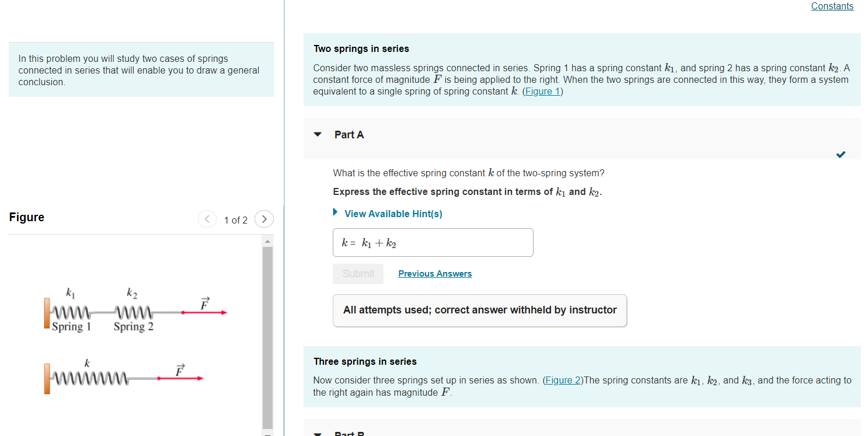Open Previous Answers
This screenshot has width=868, height=436.
point(434,273)
